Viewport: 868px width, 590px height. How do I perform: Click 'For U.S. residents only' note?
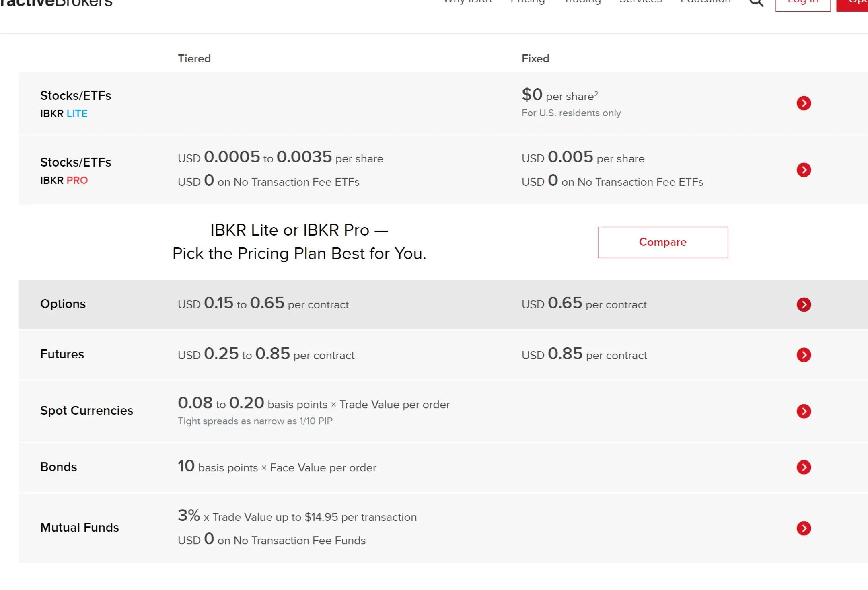[x=571, y=113]
